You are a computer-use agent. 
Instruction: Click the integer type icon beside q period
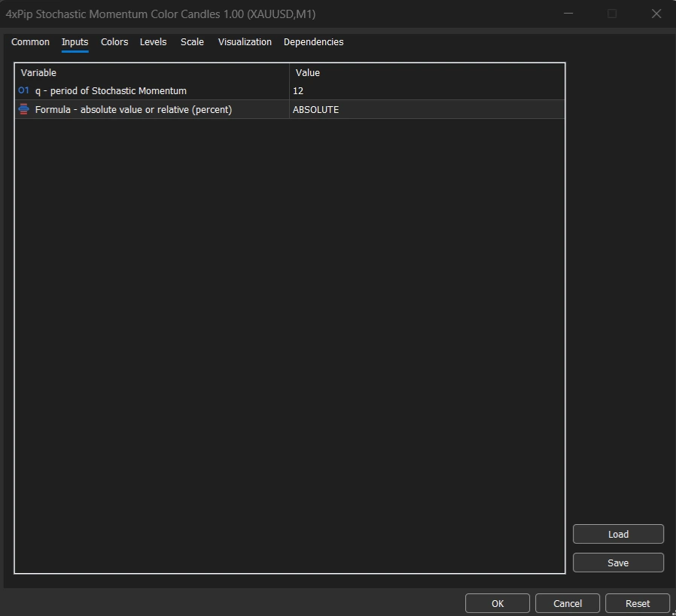pyautogui.click(x=23, y=91)
